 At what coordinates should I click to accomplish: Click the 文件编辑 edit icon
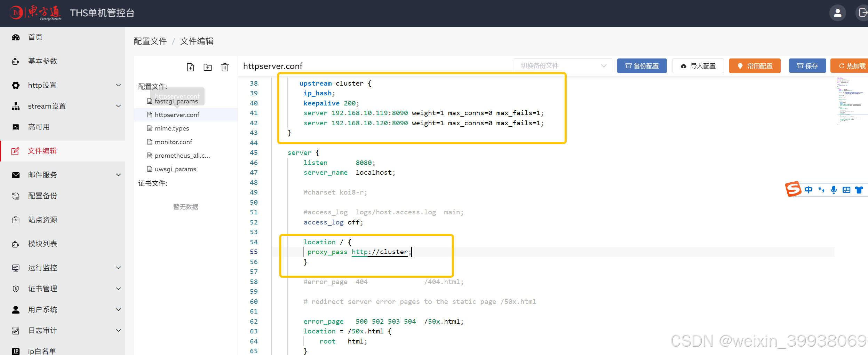[x=15, y=151]
